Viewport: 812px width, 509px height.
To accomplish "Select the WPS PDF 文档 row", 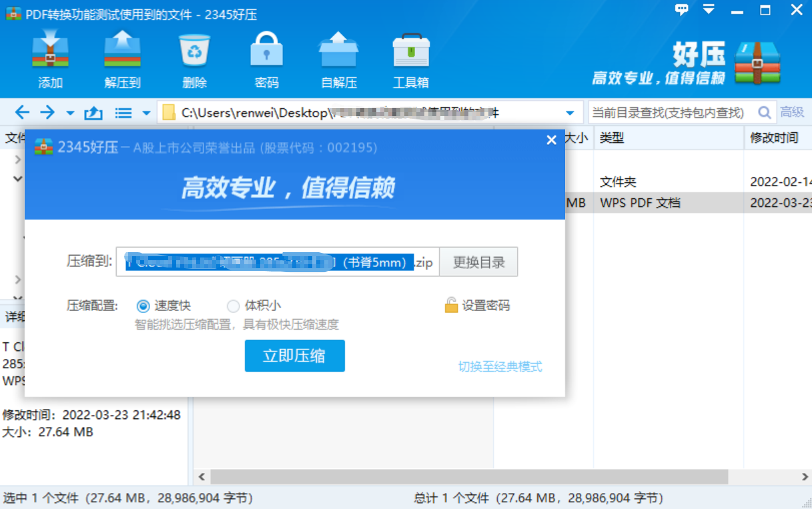I will tap(640, 203).
